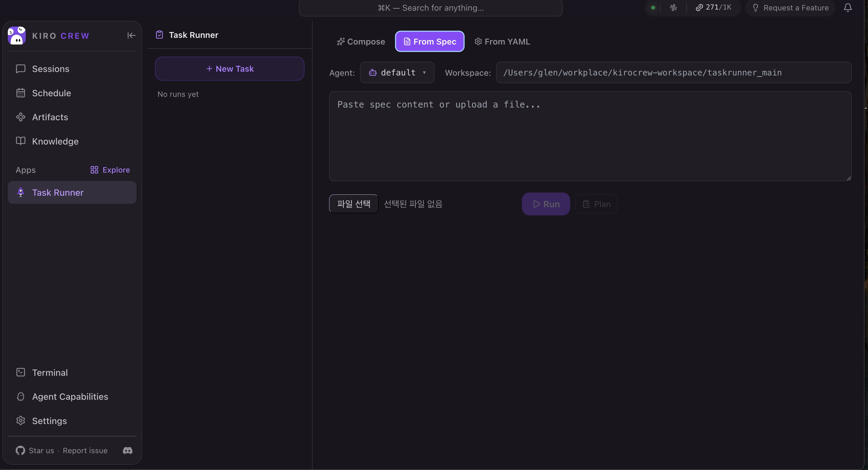Click the Plan button

[x=596, y=204]
